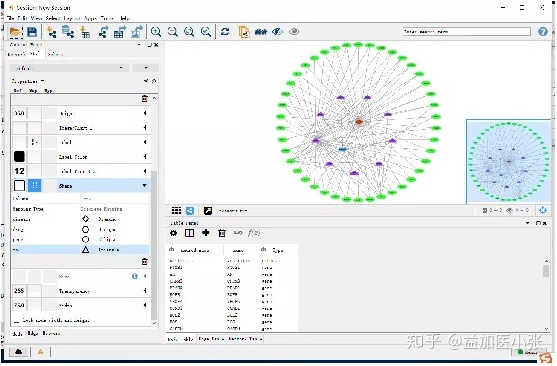Click the blue share network icon

click(x=190, y=211)
